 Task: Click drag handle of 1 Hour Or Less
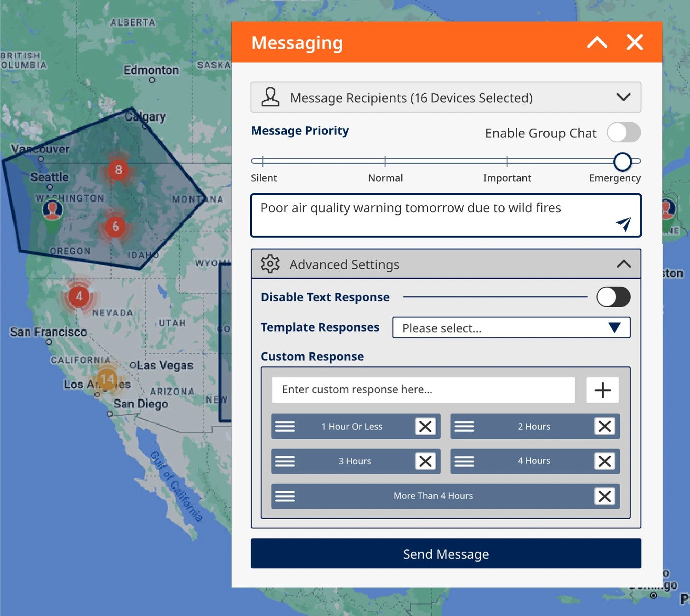(285, 426)
